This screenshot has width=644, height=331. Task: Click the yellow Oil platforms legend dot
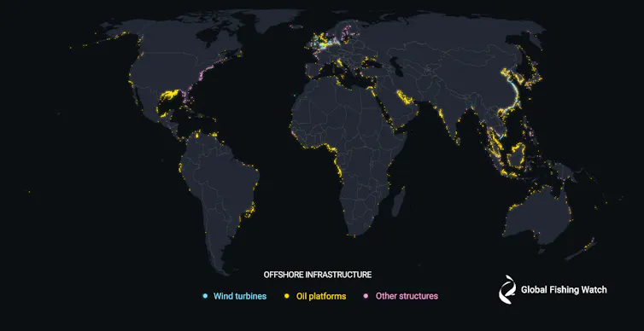click(288, 296)
